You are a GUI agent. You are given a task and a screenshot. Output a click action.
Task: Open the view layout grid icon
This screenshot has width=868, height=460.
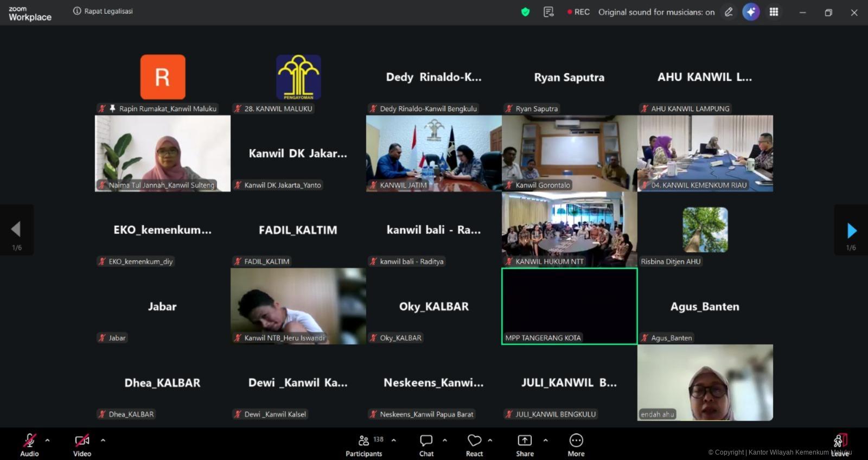pyautogui.click(x=774, y=12)
